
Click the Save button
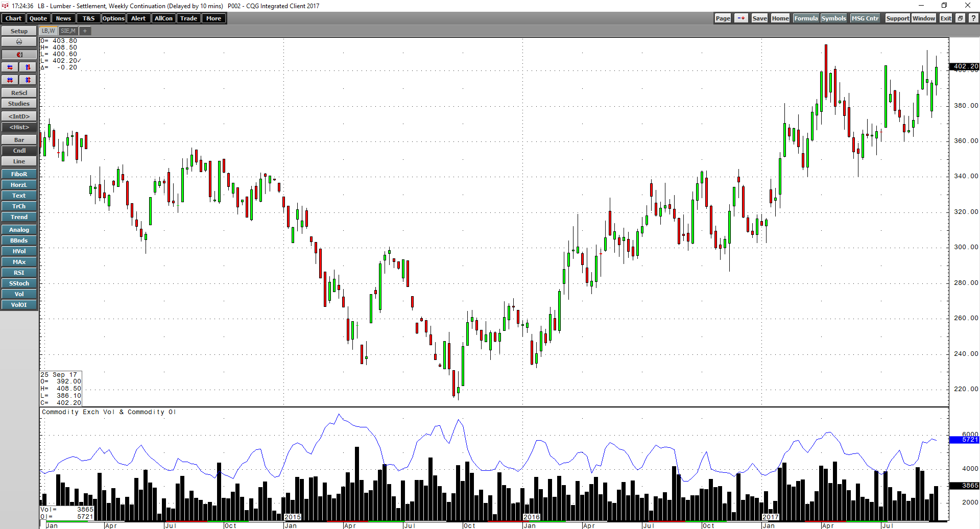click(x=759, y=18)
